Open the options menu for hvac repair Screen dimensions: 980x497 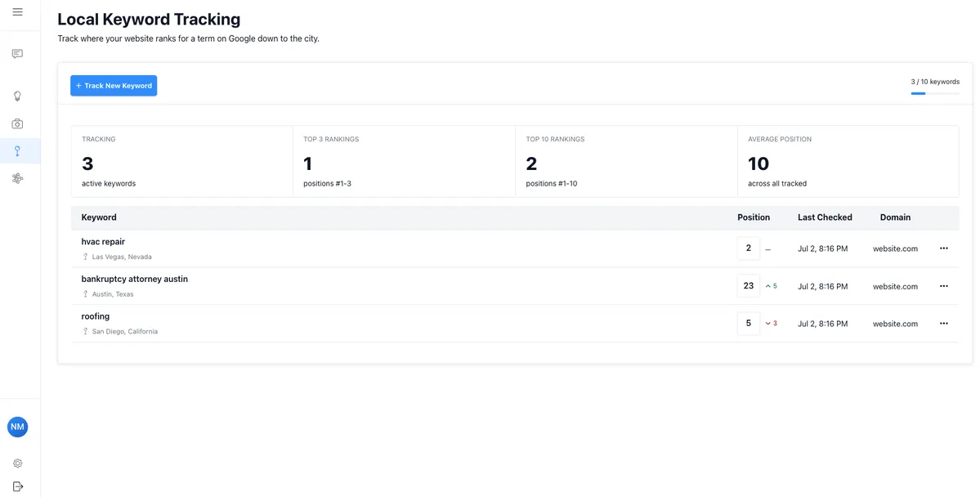click(x=944, y=248)
